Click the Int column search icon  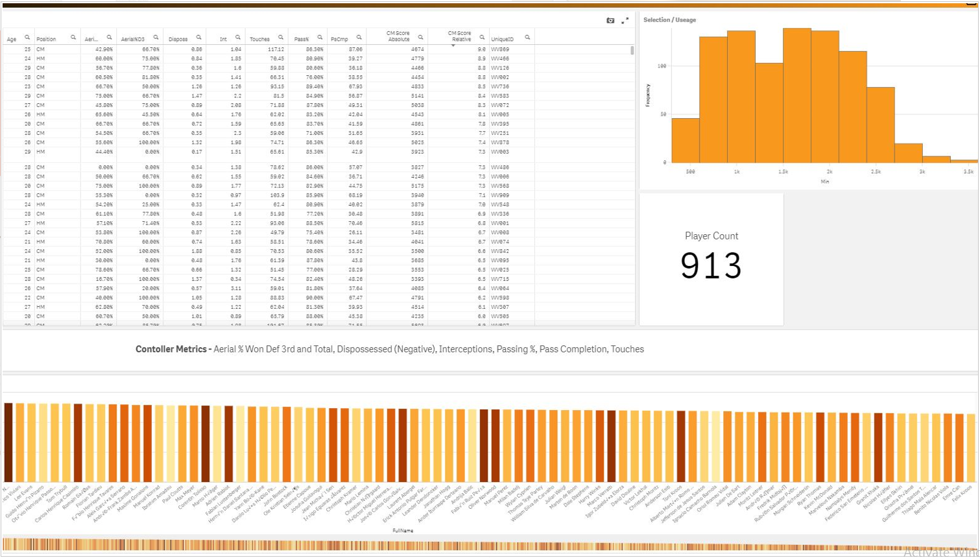click(238, 38)
